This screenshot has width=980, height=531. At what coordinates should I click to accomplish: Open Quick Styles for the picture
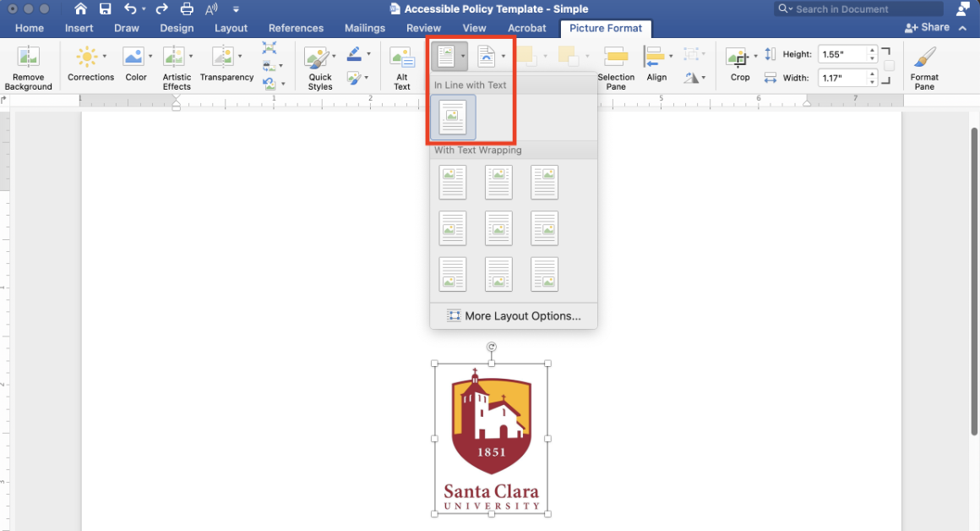tap(318, 57)
